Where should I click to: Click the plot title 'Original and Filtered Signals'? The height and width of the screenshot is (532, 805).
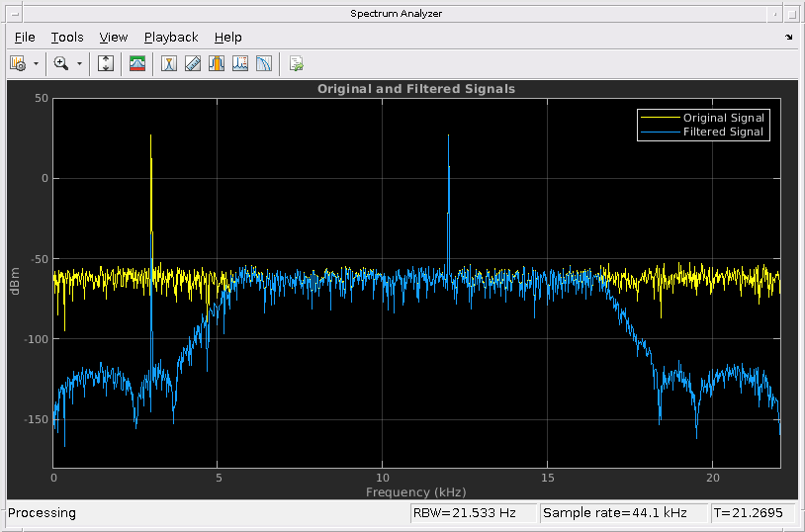(415, 89)
